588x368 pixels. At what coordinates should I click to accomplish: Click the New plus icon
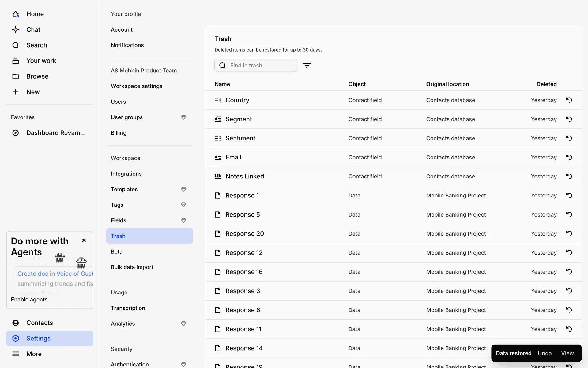pyautogui.click(x=16, y=92)
